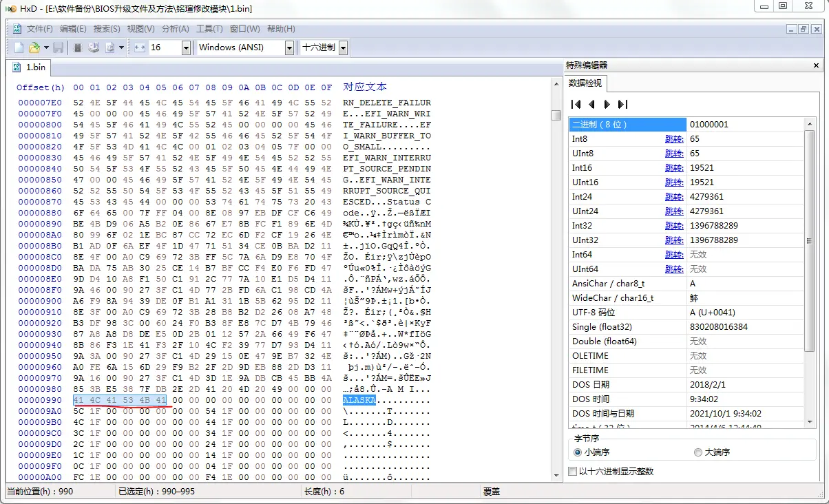Click the selected ALASKA text in 对应文本 column
This screenshot has height=504, width=829.
(x=359, y=400)
